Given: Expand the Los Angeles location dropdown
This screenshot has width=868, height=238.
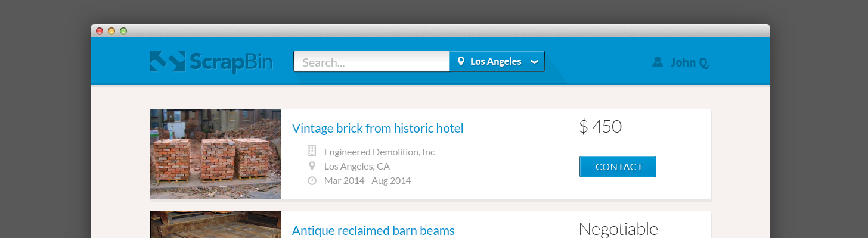Looking at the screenshot, I should pos(497,61).
